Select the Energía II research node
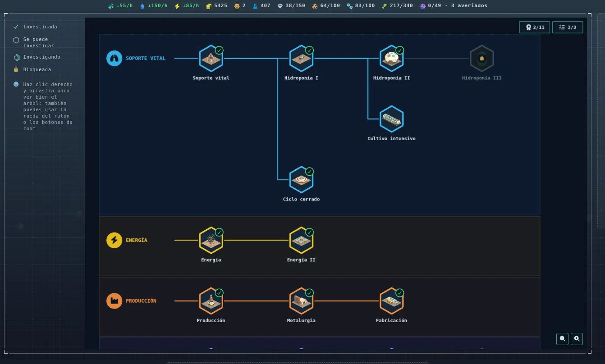The height and width of the screenshot is (364, 605). [301, 240]
